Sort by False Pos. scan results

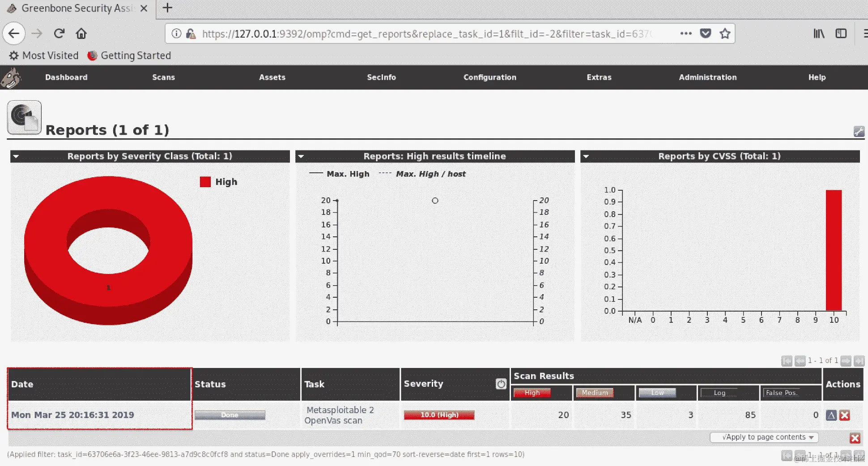782,393
